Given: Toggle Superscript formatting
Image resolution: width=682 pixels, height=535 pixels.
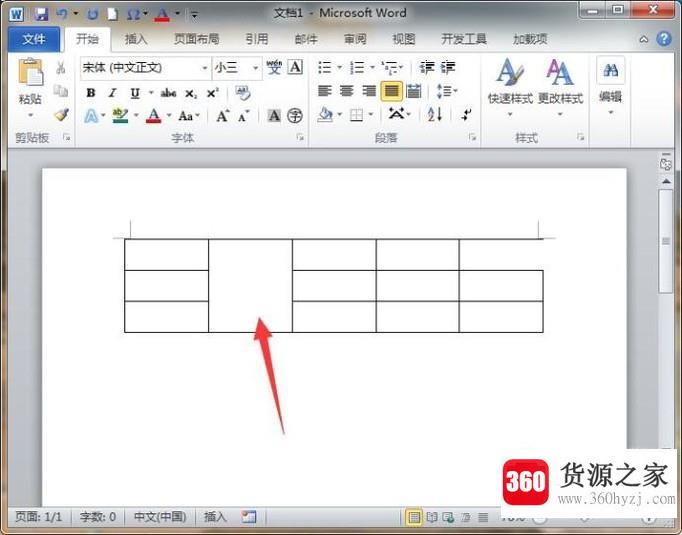Looking at the screenshot, I should pos(212,93).
